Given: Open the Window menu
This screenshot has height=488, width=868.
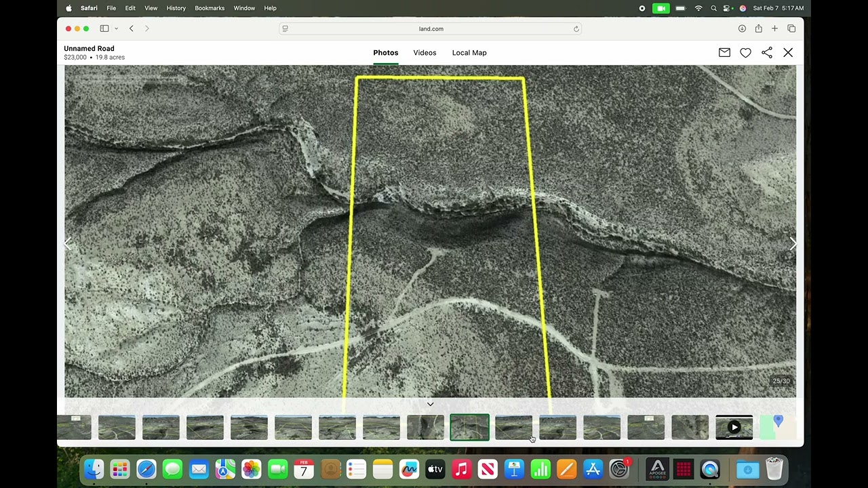Looking at the screenshot, I should [x=244, y=8].
